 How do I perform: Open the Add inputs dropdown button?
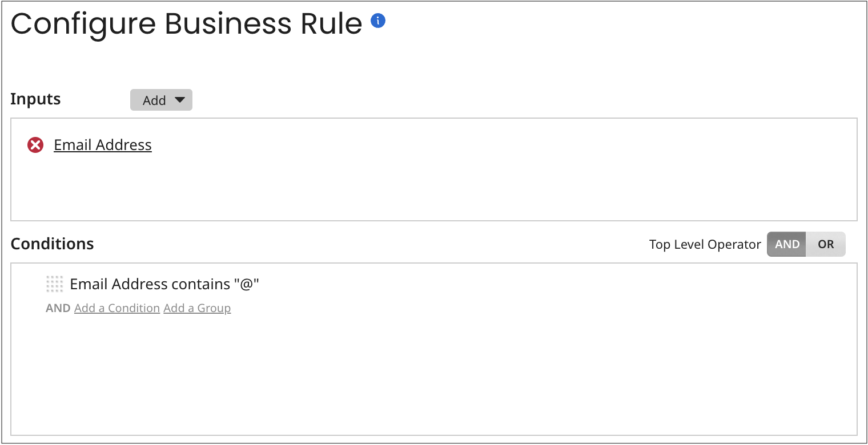tap(154, 100)
